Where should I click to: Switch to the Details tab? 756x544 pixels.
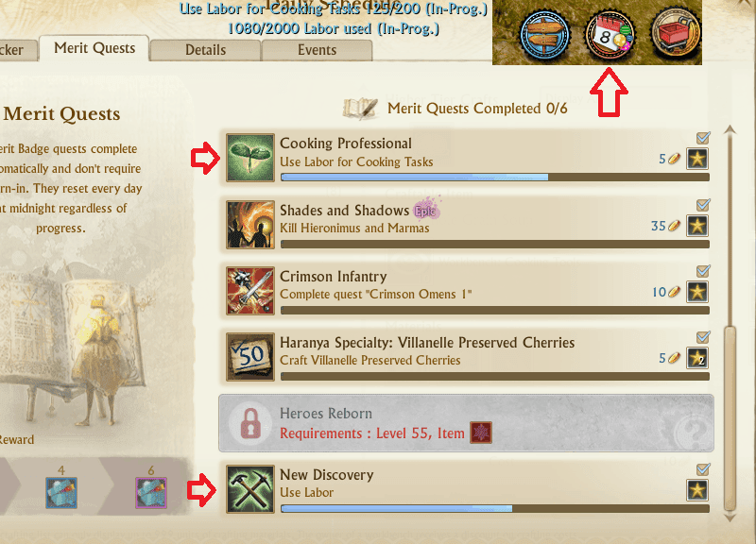click(x=205, y=50)
